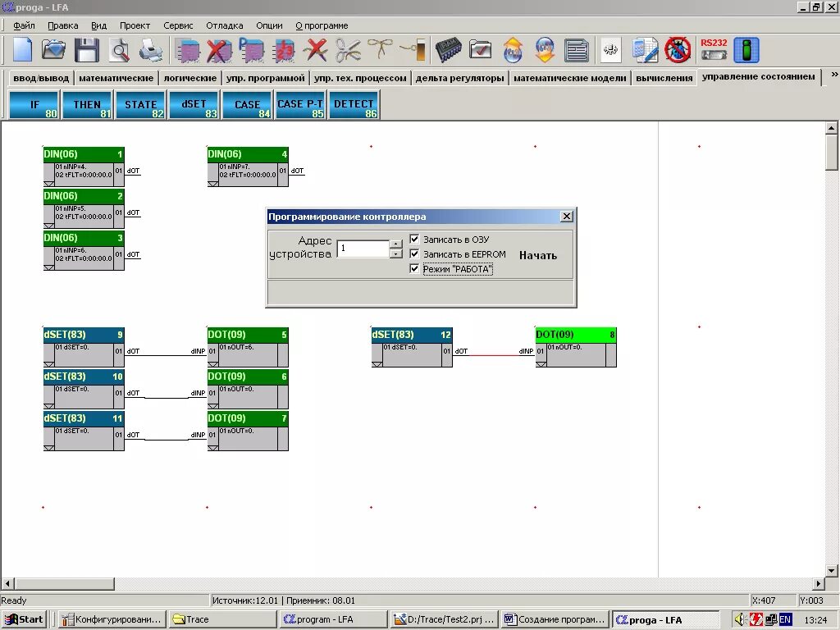Image resolution: width=840 pixels, height=630 pixels.
Task: Increase device address with up spinner
Action: tap(396, 244)
